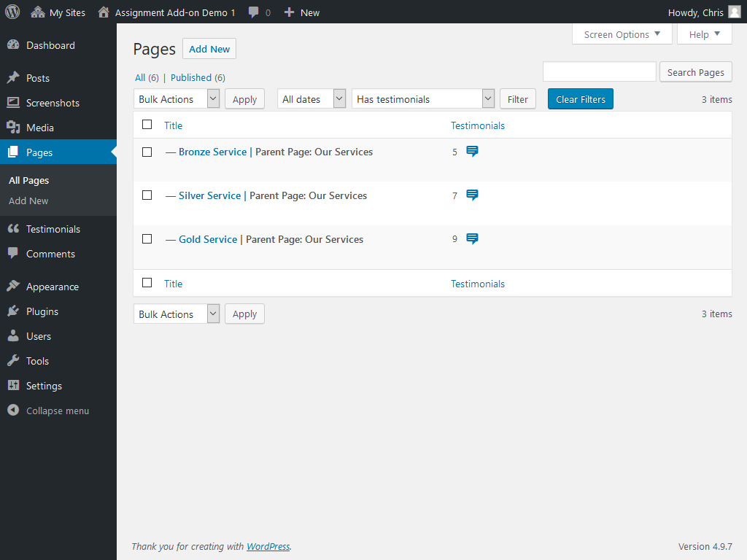Click the Collapse menu arrow icon

click(x=13, y=410)
